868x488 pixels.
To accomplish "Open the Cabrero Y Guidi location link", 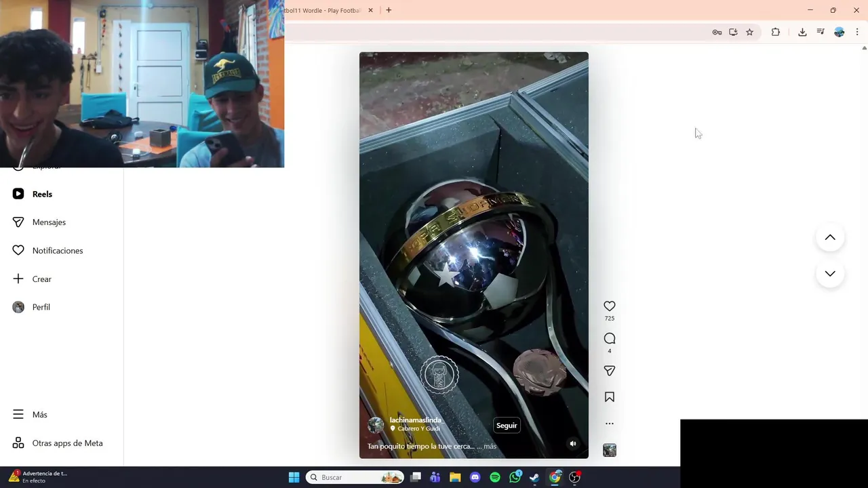I will click(415, 429).
